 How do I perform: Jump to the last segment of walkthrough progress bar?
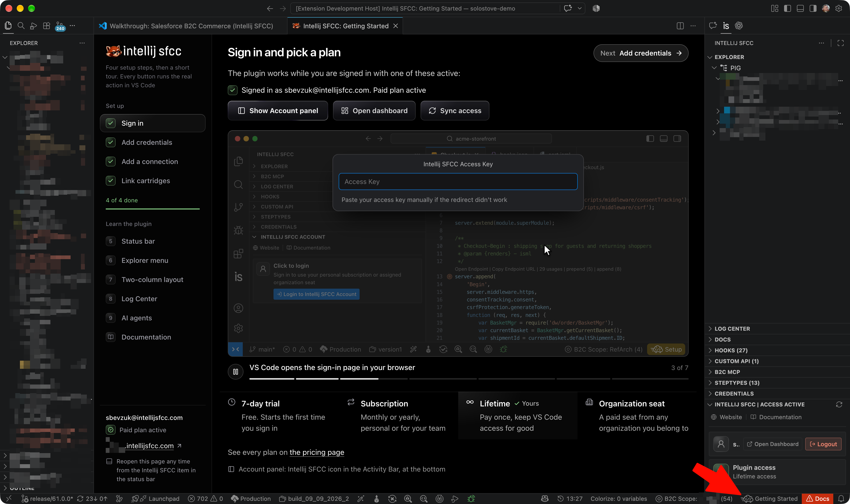pyautogui.click(x=650, y=379)
